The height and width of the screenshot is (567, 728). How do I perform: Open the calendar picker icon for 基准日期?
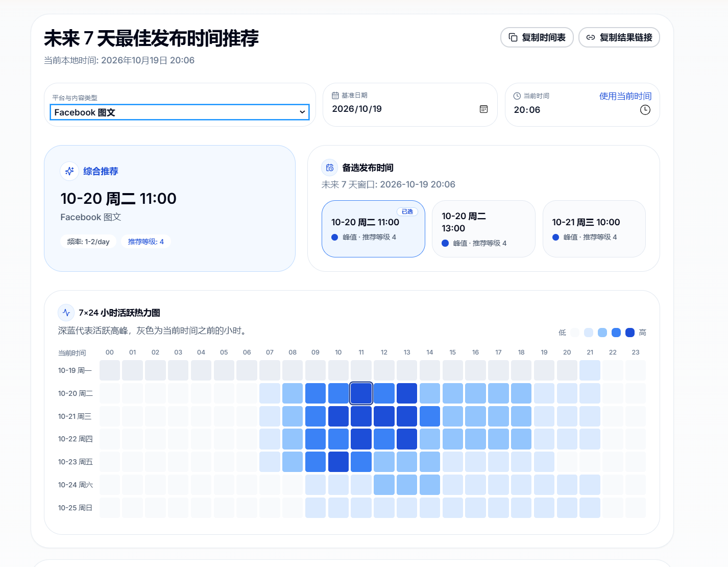(x=483, y=109)
